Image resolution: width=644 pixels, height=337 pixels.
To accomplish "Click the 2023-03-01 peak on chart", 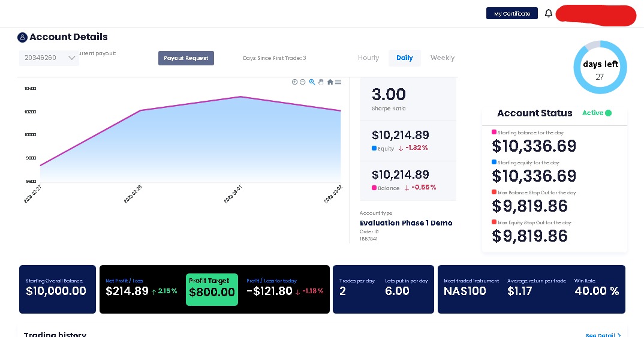I will pyautogui.click(x=240, y=97).
